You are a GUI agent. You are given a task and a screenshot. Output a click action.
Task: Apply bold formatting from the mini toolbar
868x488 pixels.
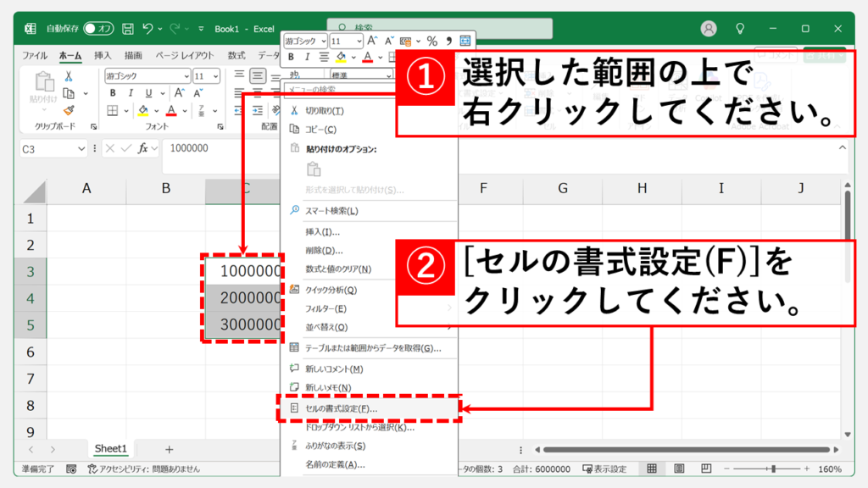coord(292,57)
